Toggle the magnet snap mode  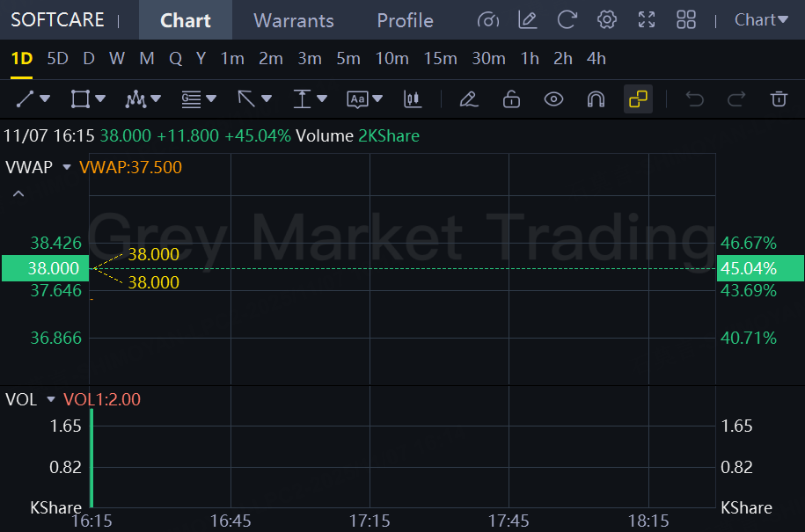click(596, 99)
